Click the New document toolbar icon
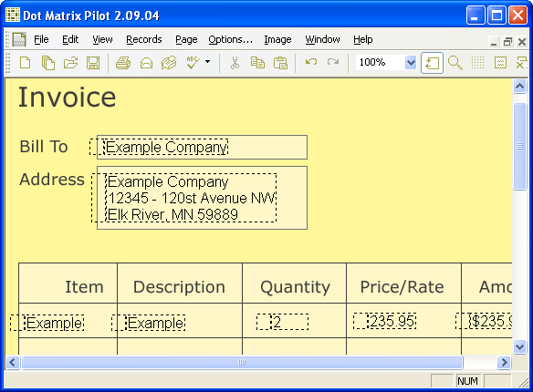Image resolution: width=533 pixels, height=392 pixels. point(26,63)
